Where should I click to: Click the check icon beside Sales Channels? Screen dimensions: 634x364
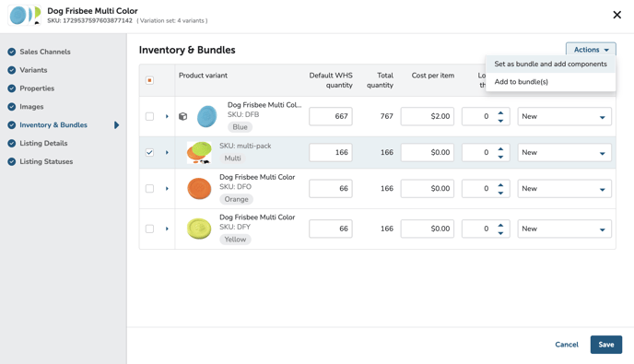coord(12,52)
